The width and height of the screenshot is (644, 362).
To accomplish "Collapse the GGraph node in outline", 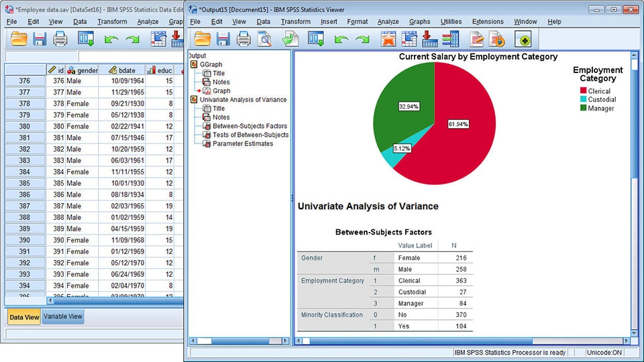I will click(194, 64).
